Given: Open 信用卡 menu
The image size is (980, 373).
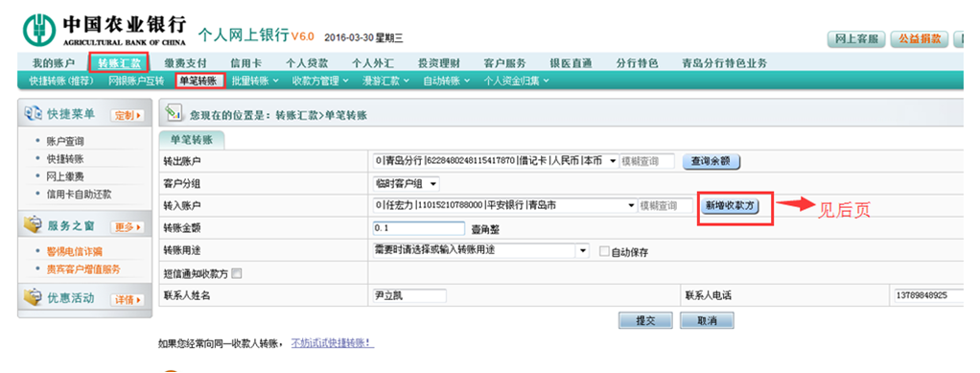Looking at the screenshot, I should [x=245, y=63].
